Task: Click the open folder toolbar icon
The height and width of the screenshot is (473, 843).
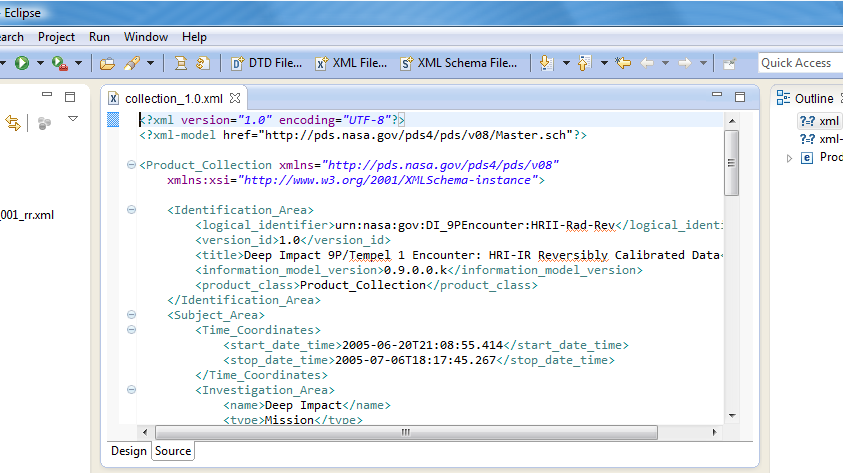Action: click(x=108, y=63)
